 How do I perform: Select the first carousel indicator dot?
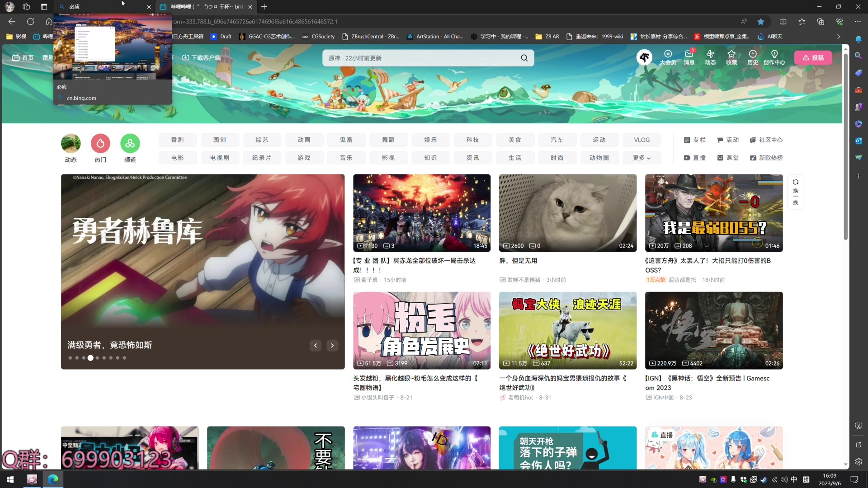coord(70,358)
